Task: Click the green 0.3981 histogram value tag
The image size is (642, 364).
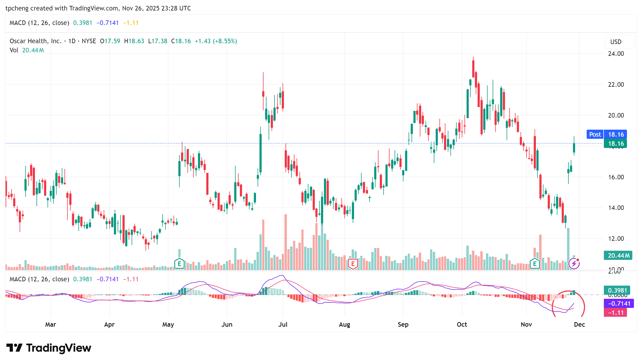Action: (617, 290)
